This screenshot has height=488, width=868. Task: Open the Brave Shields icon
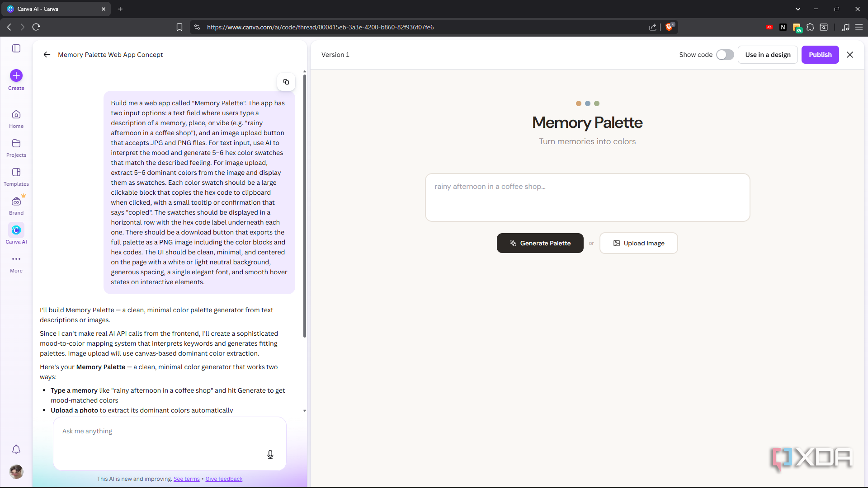pyautogui.click(x=670, y=27)
